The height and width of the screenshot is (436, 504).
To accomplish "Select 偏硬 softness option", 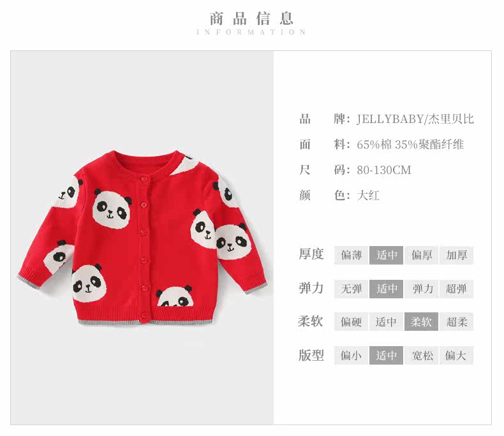I will 351,321.
